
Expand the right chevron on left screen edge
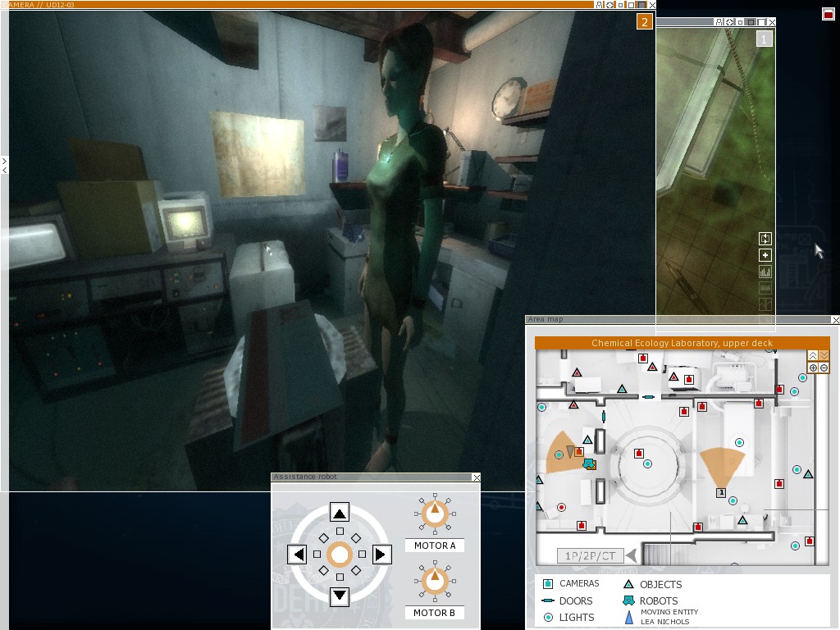pyautogui.click(x=4, y=160)
